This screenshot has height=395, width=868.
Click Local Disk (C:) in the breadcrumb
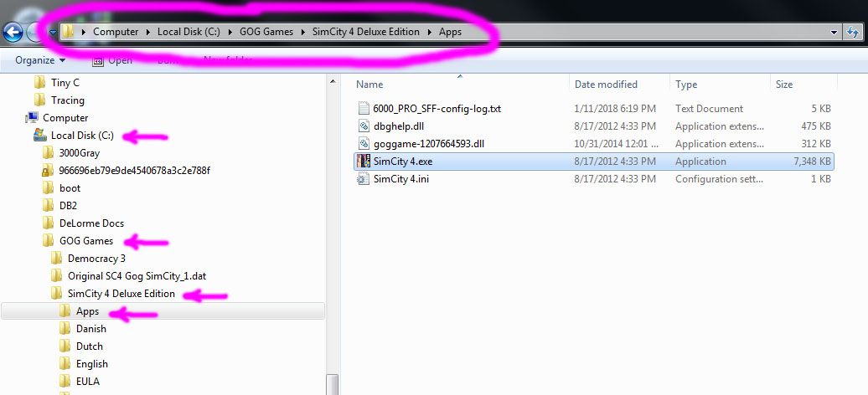[189, 32]
